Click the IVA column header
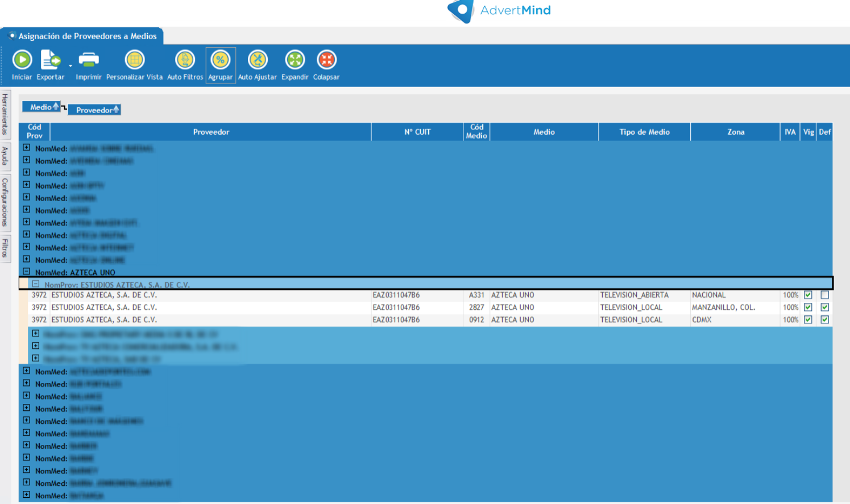Viewport: 850px width, 504px height. [790, 132]
